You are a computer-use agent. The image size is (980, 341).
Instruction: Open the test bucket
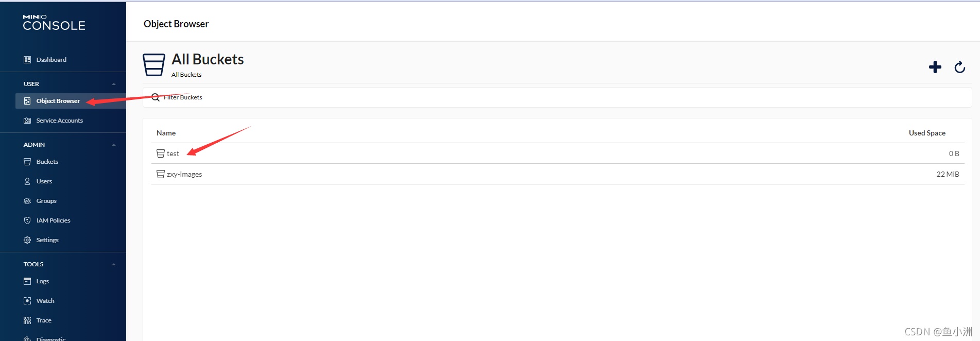point(173,154)
